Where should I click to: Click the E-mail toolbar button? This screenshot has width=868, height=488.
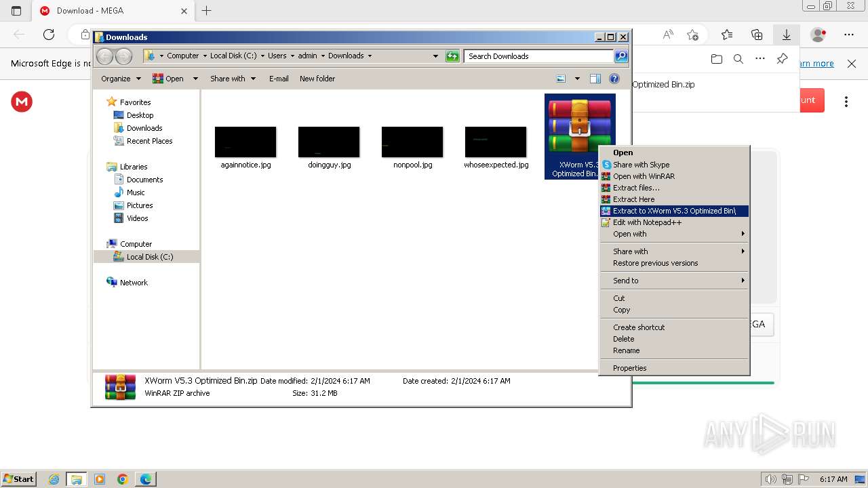[x=279, y=79]
